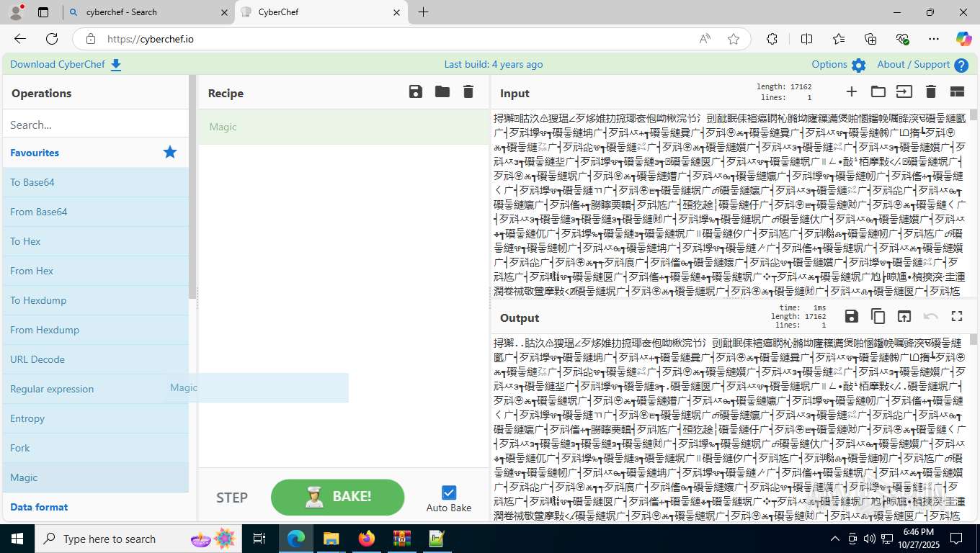The image size is (980, 553).
Task: Open browser settings and more menu
Action: point(934,39)
